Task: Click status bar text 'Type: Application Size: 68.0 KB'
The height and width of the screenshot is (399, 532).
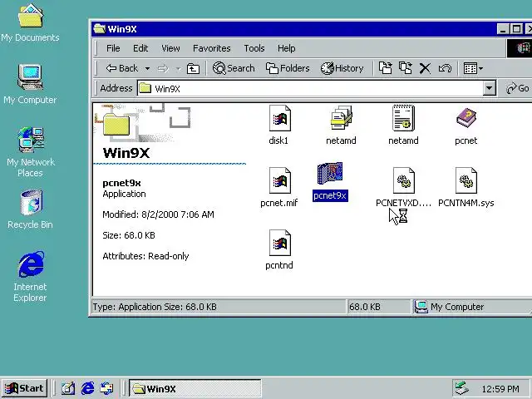Action: click(155, 307)
